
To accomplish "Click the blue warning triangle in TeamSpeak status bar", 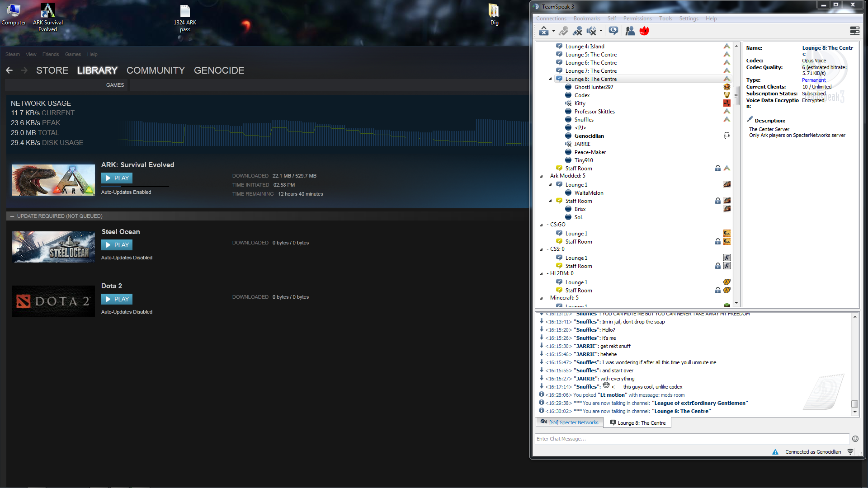I will coord(775,452).
